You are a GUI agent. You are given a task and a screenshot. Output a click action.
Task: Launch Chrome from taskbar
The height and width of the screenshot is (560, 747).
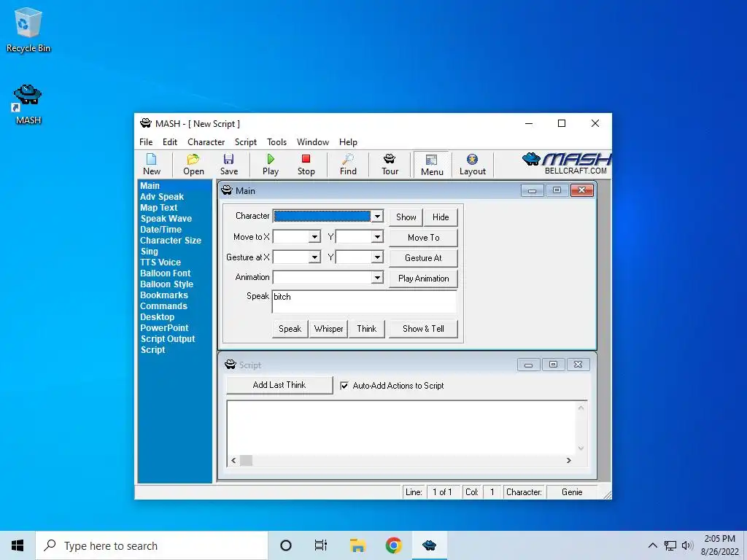tap(393, 545)
